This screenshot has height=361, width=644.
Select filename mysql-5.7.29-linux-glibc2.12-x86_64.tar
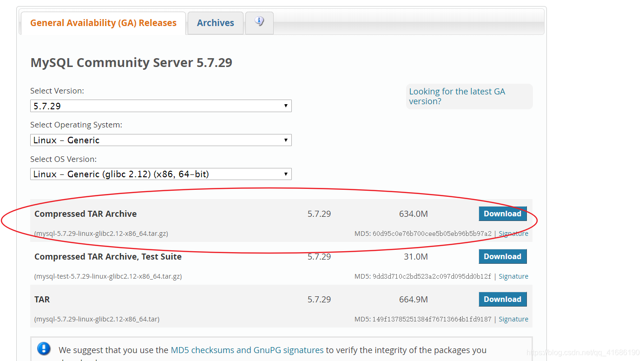coord(97,319)
